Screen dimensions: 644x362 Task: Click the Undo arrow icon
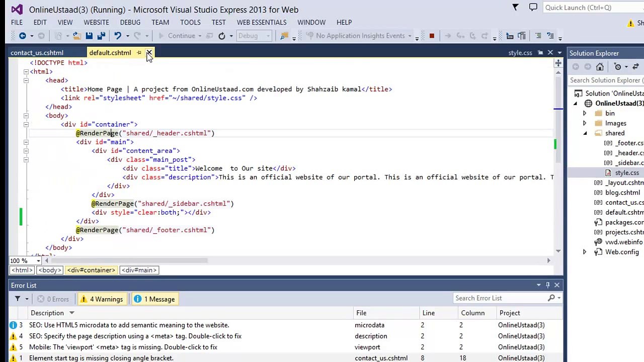(118, 36)
